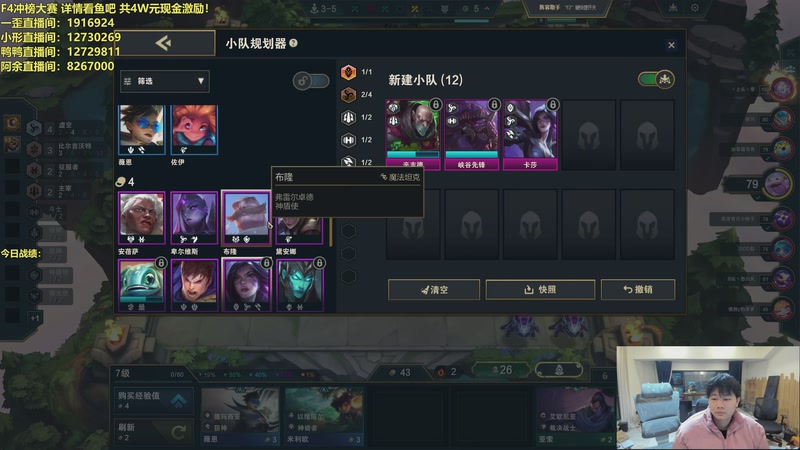Click the lock badge on 卡莎 team card
Screen dimensions: 800x450
[x=553, y=105]
